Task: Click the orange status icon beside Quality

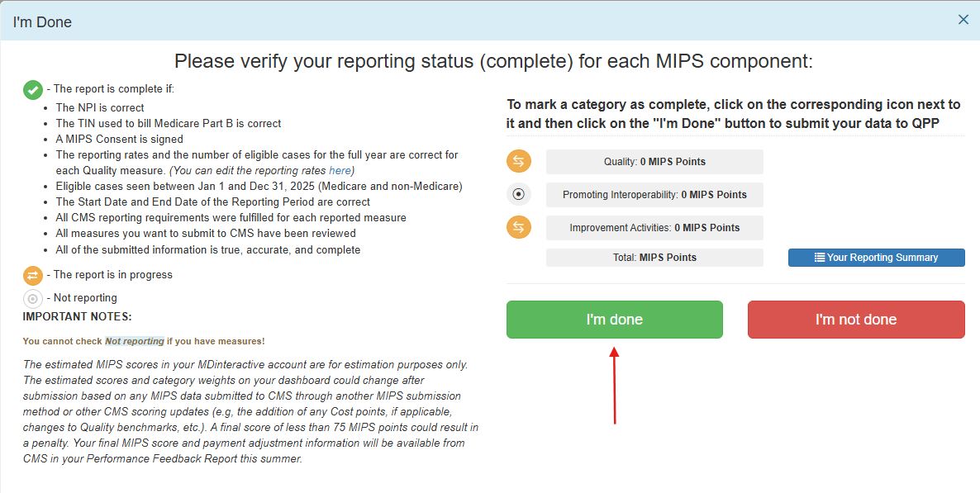Action: [x=519, y=162]
